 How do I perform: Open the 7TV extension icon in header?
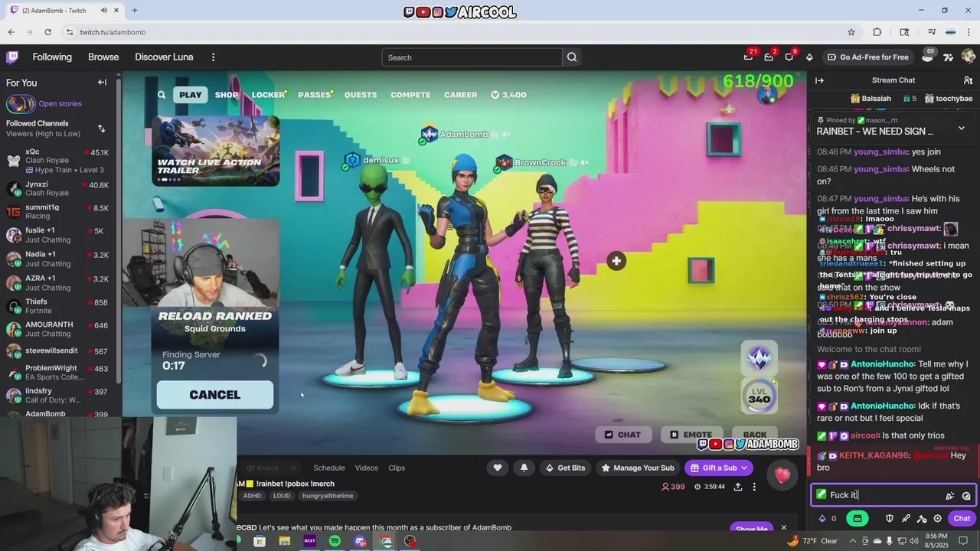pos(948,57)
